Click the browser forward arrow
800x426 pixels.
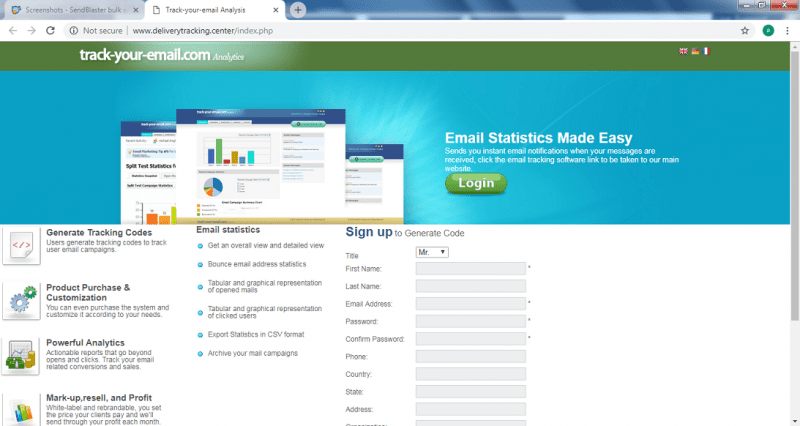click(x=32, y=31)
